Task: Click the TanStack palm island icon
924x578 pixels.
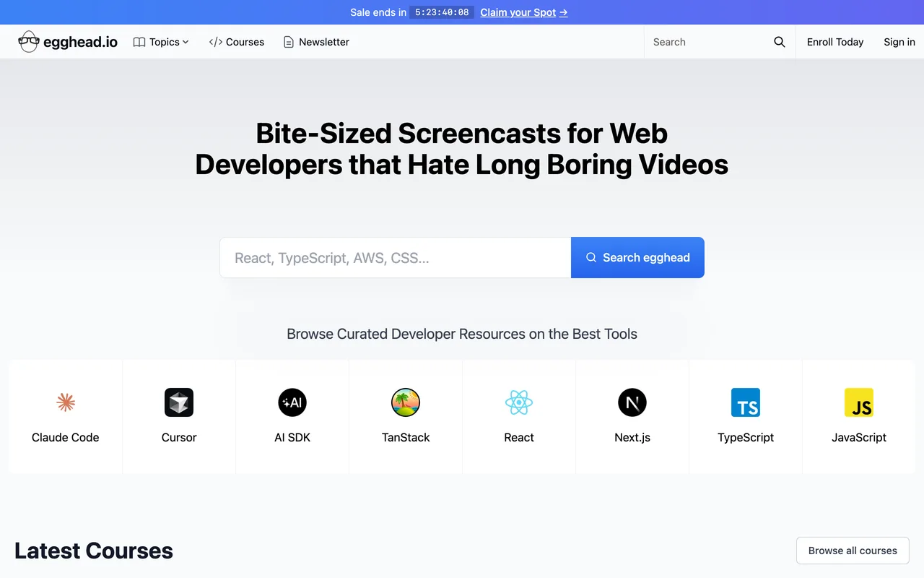Action: [x=406, y=402]
